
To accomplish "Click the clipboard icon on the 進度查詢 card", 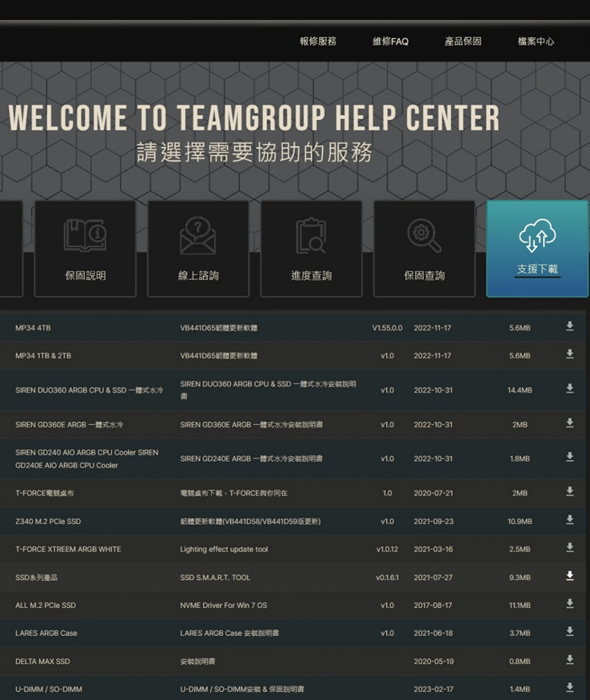I will click(x=311, y=235).
